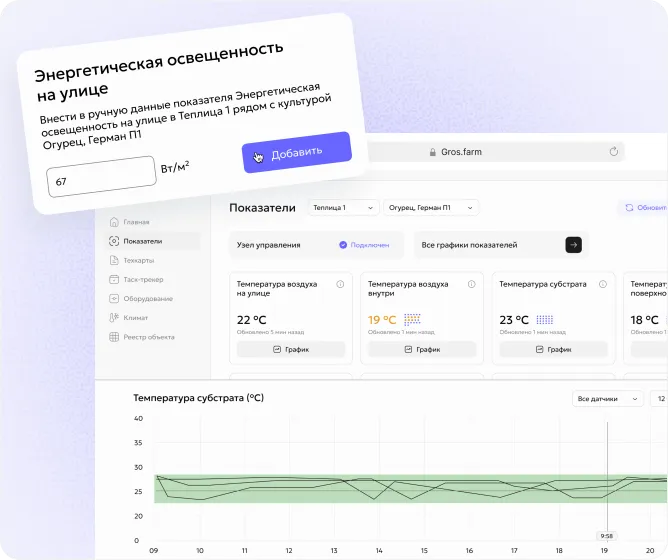
Task: Focus the input field containing 67
Action: pyautogui.click(x=101, y=176)
